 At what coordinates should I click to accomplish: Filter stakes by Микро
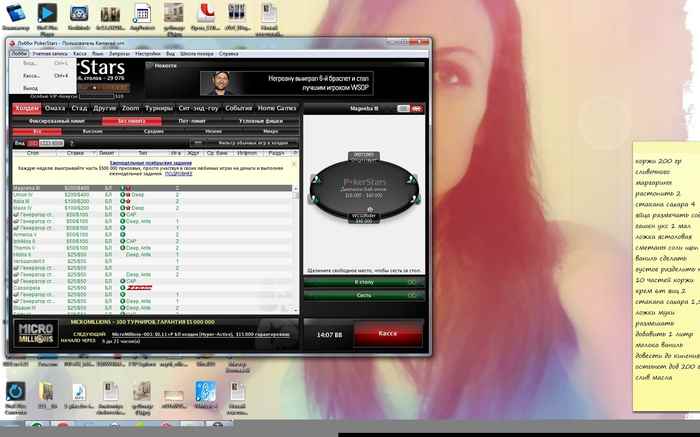click(271, 132)
